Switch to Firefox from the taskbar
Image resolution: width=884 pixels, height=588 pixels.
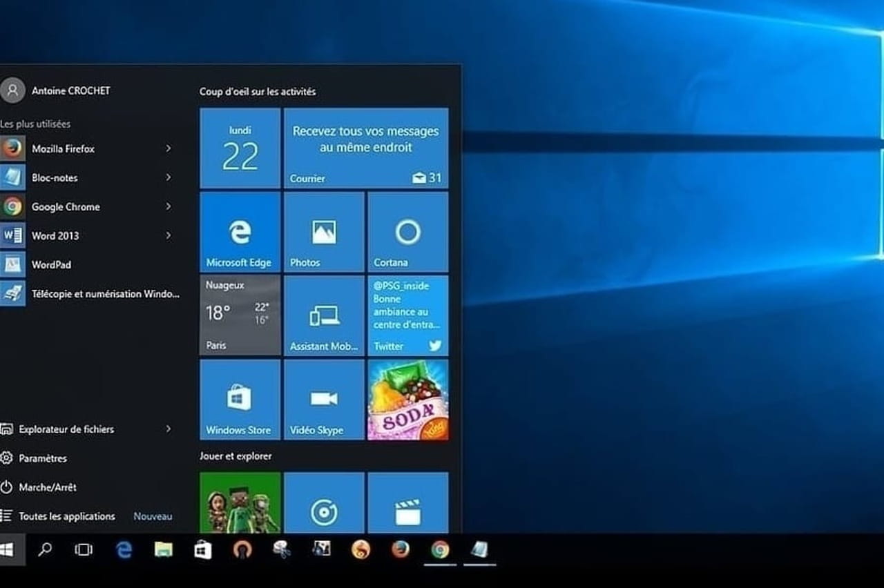(400, 549)
